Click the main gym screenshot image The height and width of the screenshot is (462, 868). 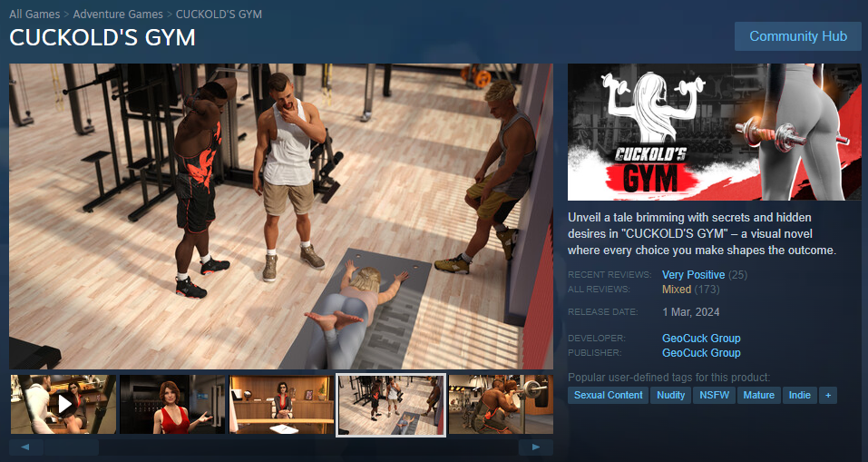[281, 216]
